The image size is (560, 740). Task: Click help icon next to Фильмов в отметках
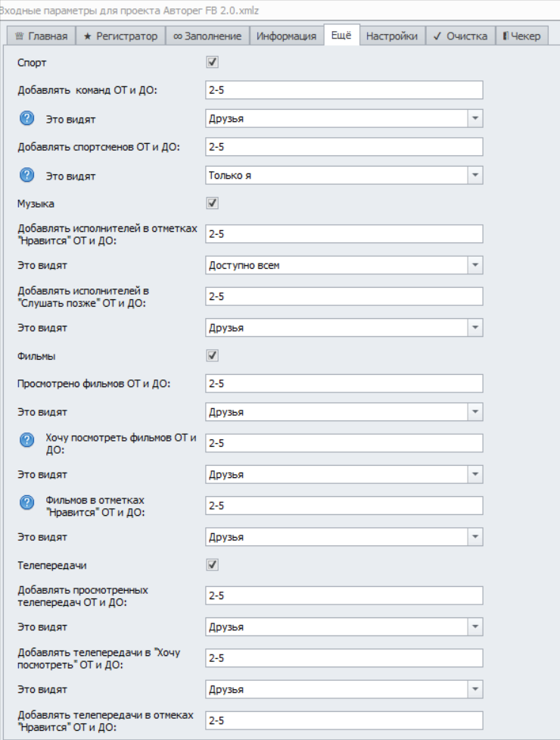26,501
